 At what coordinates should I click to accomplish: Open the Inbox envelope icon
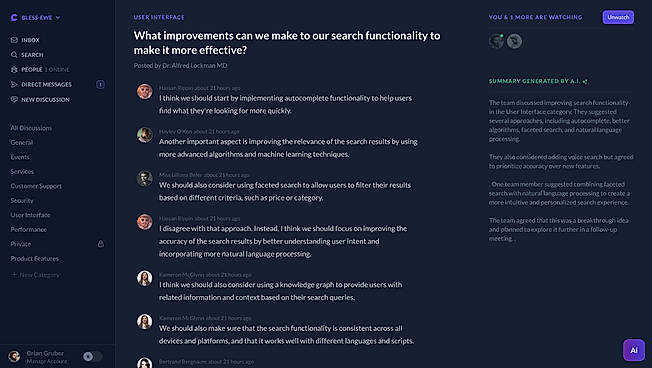point(14,40)
